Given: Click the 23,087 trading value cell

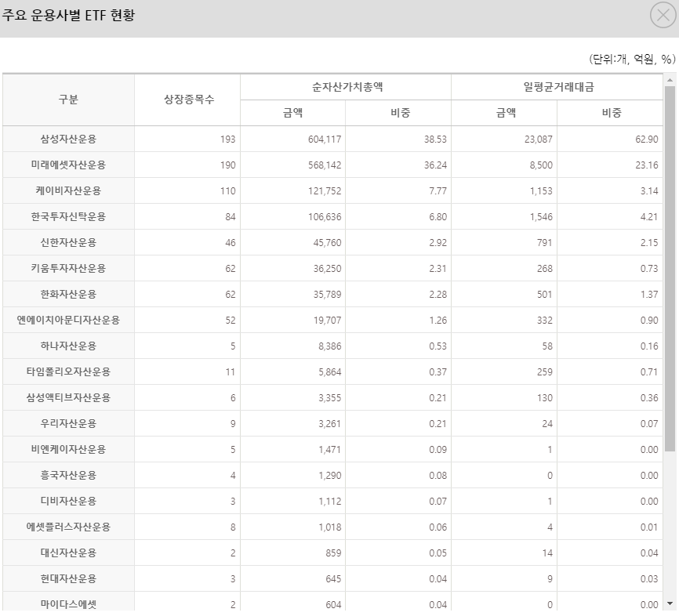Looking at the screenshot, I should pos(539,140).
